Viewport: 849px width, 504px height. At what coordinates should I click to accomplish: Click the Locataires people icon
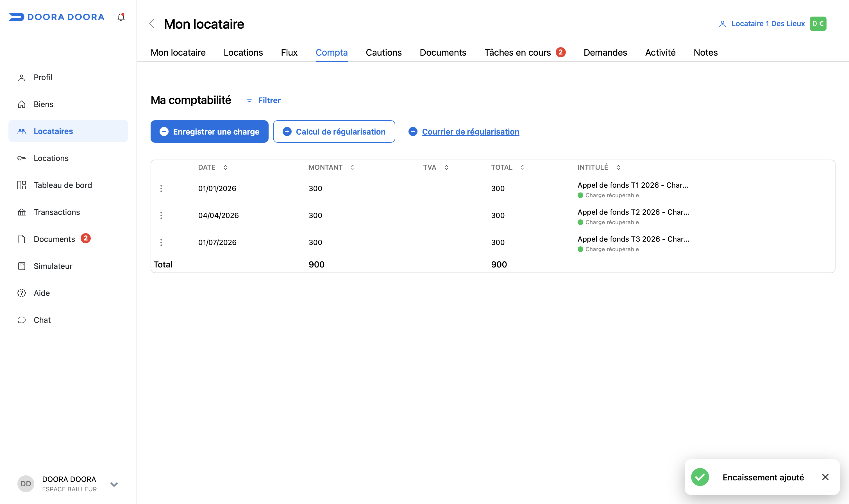21,131
